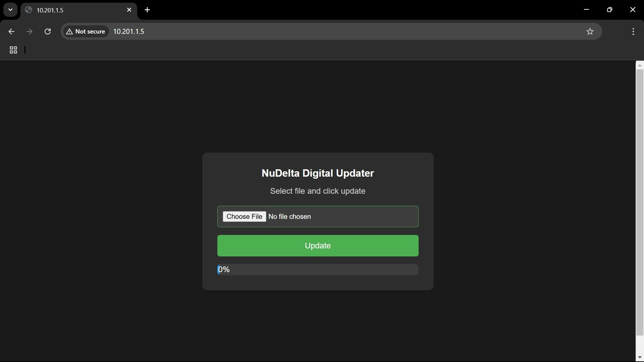Screen dimensions: 644x362
Task: Click the No file chosen text
Action: point(290,217)
